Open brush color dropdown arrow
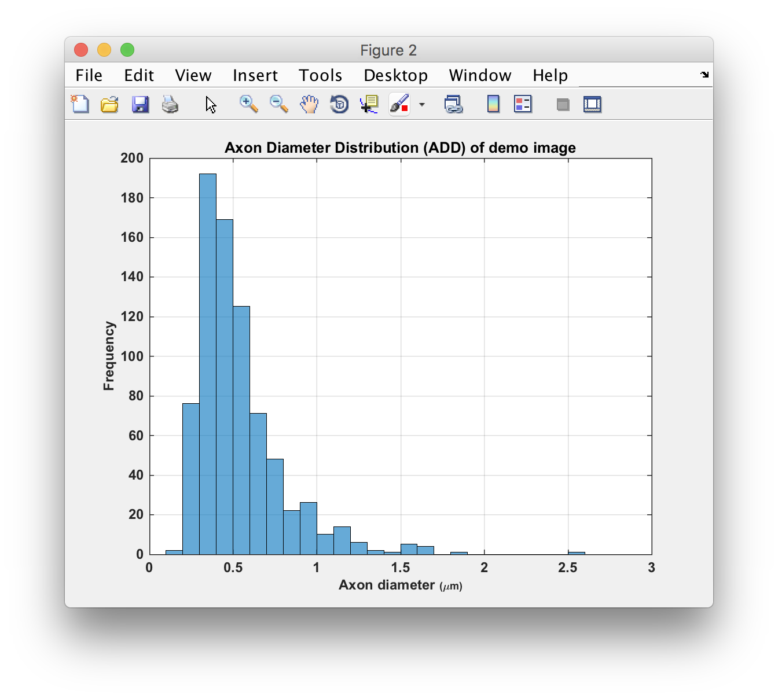 click(422, 105)
